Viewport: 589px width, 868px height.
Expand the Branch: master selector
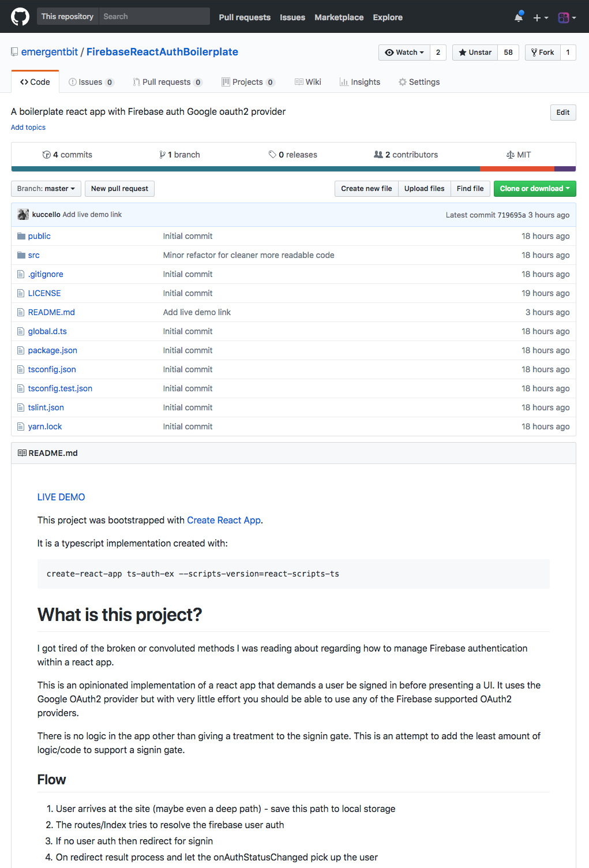(46, 189)
